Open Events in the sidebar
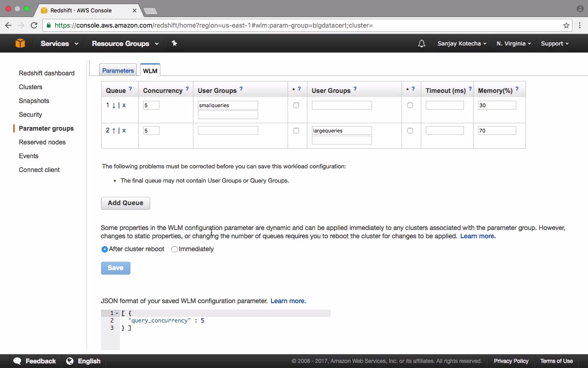 point(28,156)
